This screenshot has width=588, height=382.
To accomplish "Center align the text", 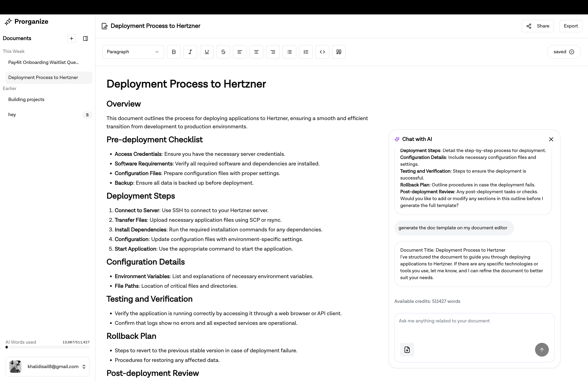I will (x=256, y=52).
